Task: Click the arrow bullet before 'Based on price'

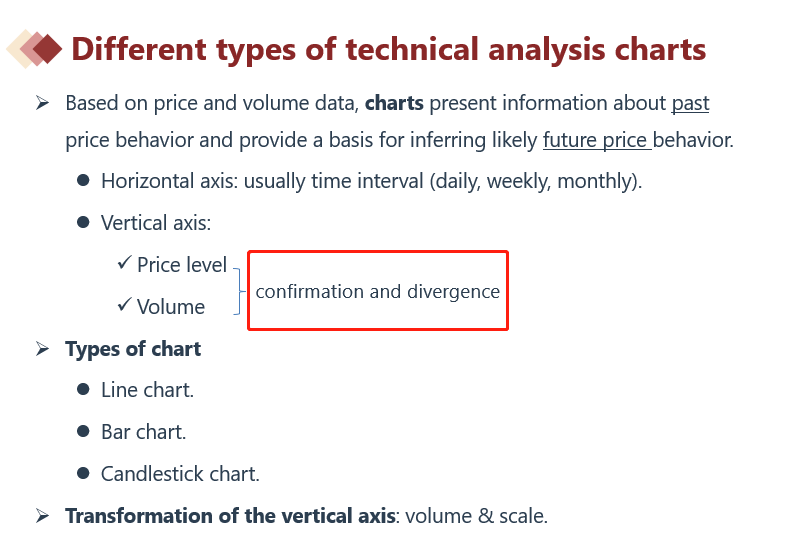Action: point(43,103)
